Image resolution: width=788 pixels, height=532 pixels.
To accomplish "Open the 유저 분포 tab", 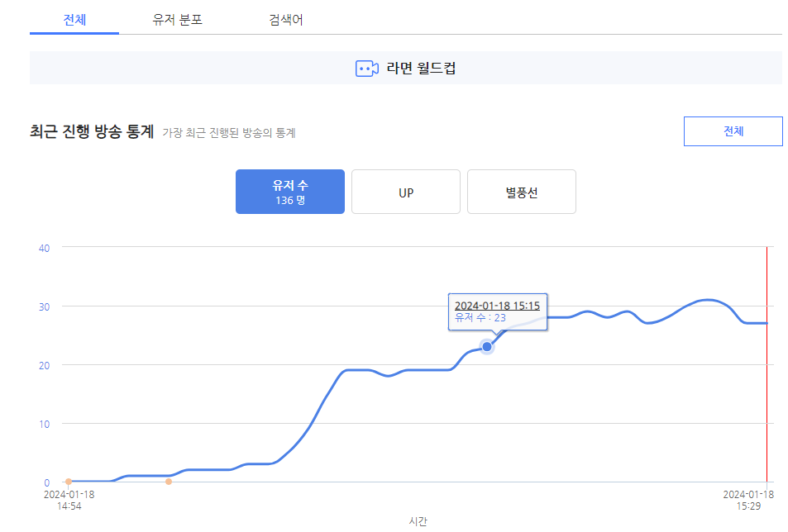I will tap(178, 20).
